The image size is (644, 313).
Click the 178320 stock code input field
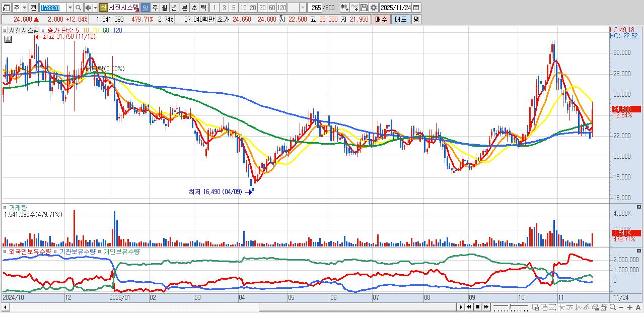coord(53,8)
